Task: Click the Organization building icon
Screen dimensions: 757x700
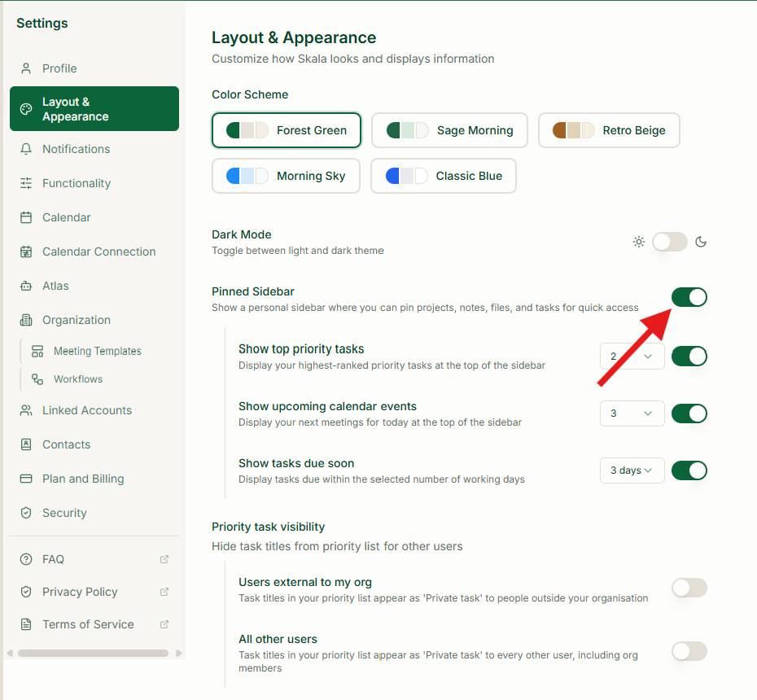Action: (26, 321)
